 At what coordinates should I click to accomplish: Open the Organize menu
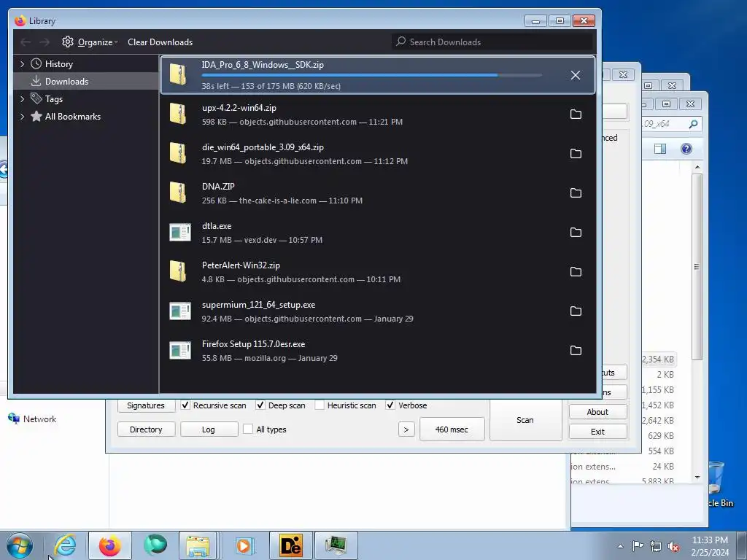click(x=90, y=42)
